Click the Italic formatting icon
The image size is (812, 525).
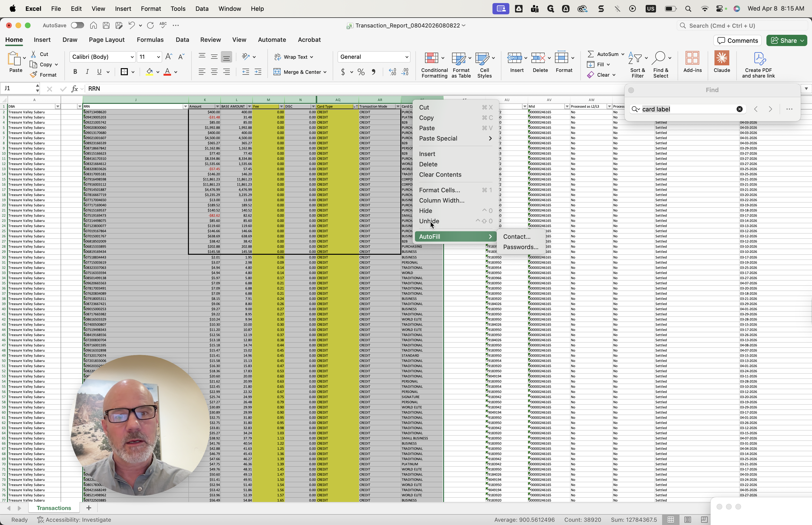(87, 72)
